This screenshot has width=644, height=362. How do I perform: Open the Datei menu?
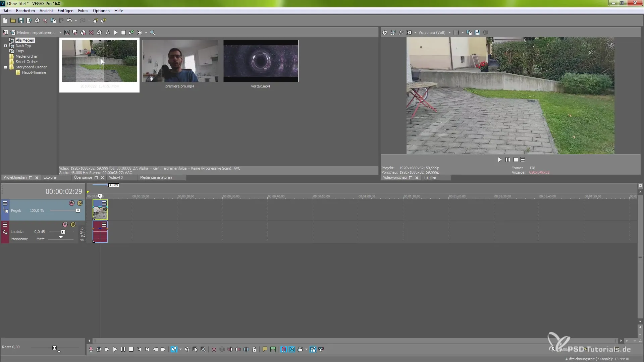pos(7,11)
